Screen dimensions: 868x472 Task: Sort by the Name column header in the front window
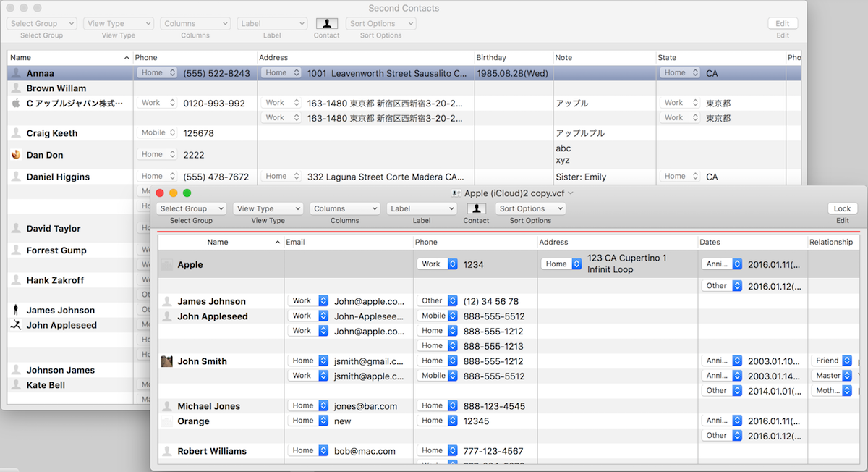click(x=220, y=242)
